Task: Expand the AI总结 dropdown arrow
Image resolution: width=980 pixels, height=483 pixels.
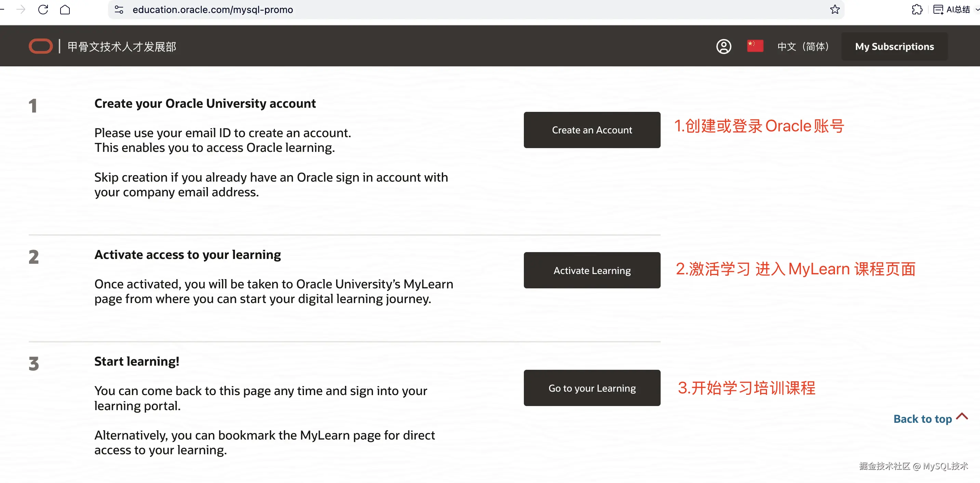Action: pyautogui.click(x=977, y=10)
